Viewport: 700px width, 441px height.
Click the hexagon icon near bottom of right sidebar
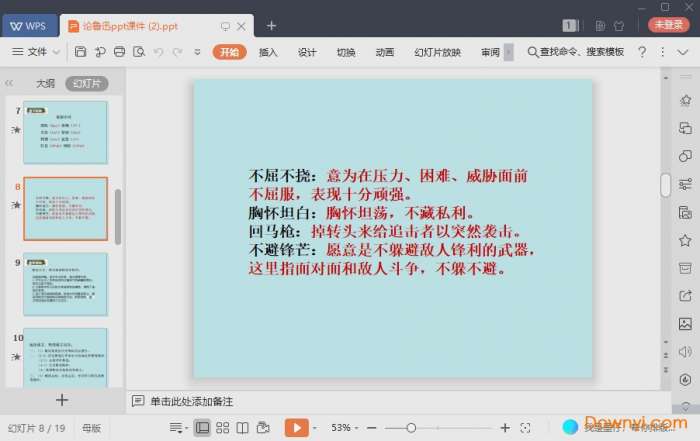pos(685,379)
